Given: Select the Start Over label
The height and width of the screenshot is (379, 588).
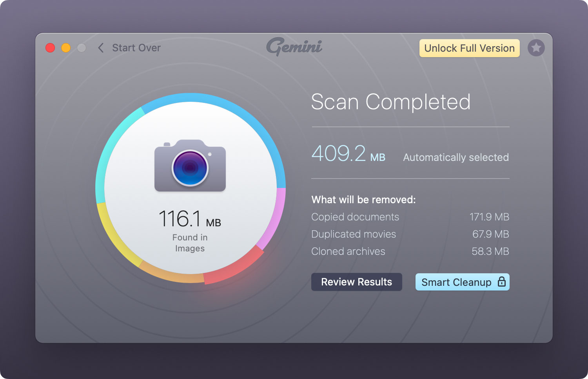Looking at the screenshot, I should click(136, 48).
